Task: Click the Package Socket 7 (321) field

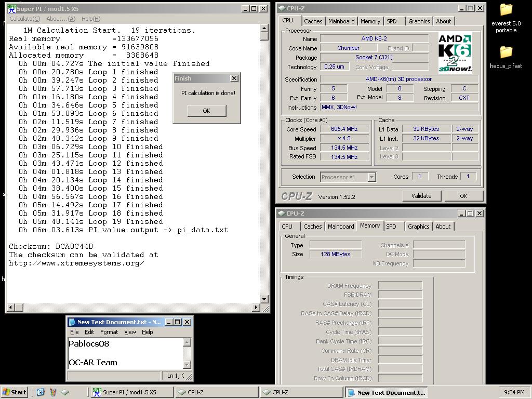Action: click(x=374, y=57)
